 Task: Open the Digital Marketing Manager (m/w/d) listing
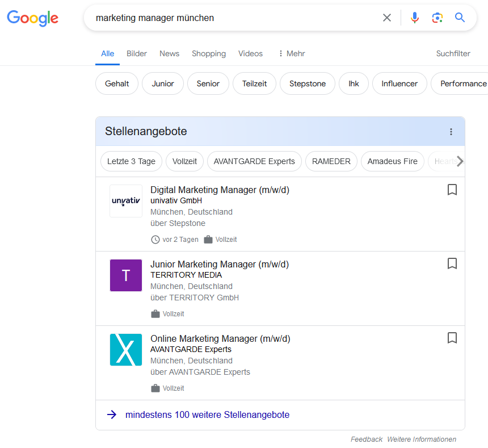point(220,190)
